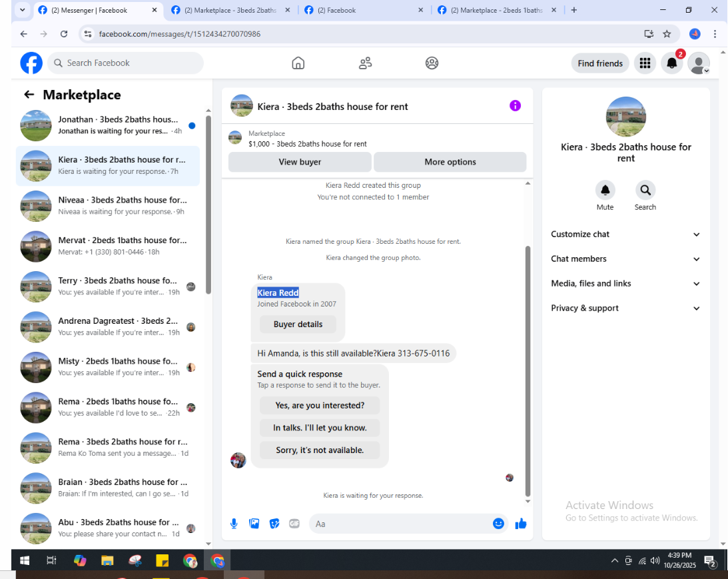
Task: Open the Menu grid icon
Action: click(645, 63)
